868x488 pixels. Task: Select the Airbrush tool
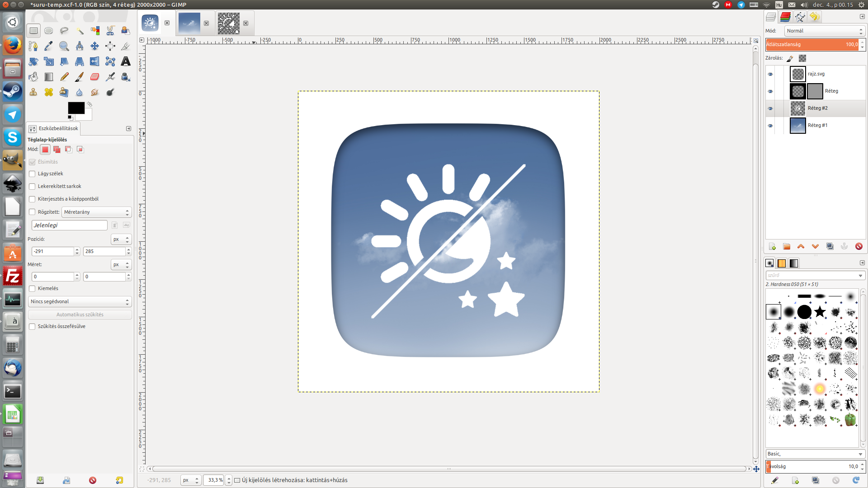110,77
